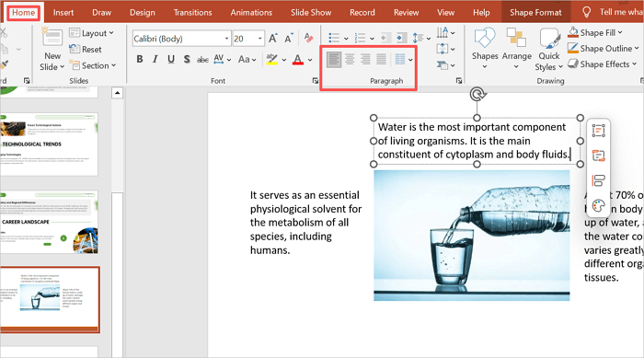Viewport: 644px width, 358px height.
Task: Open the Arrange menu
Action: (x=516, y=49)
